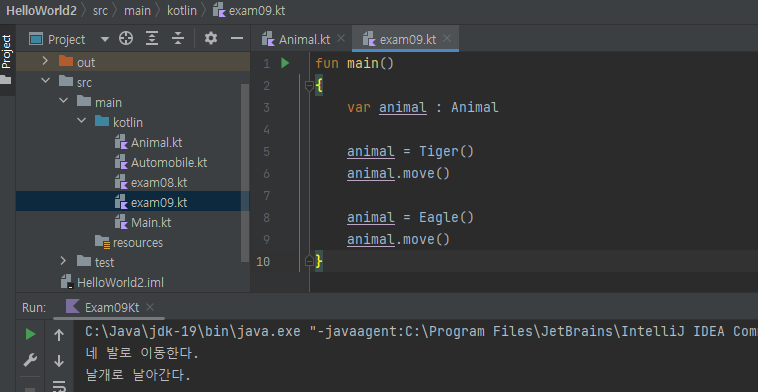
Task: Select exam09.kt in project tree
Action: [x=133, y=203]
